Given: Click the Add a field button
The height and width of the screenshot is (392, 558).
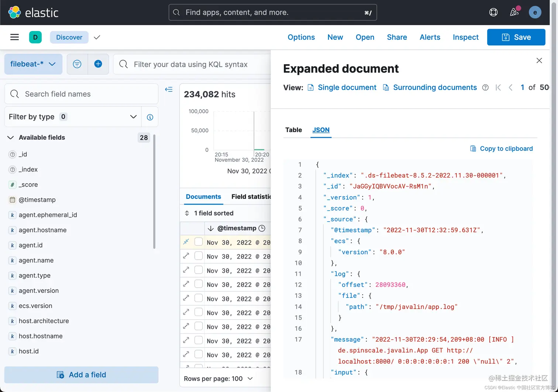Looking at the screenshot, I should pyautogui.click(x=82, y=375).
